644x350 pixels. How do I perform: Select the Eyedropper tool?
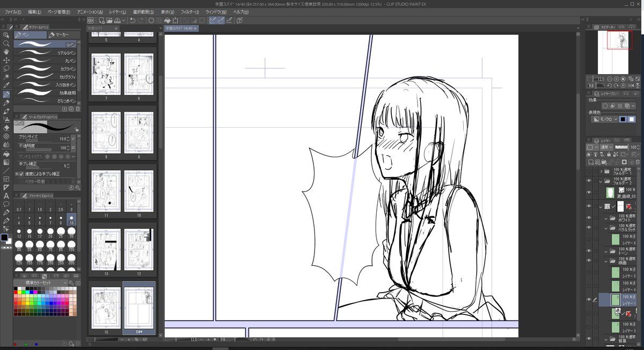[6, 86]
